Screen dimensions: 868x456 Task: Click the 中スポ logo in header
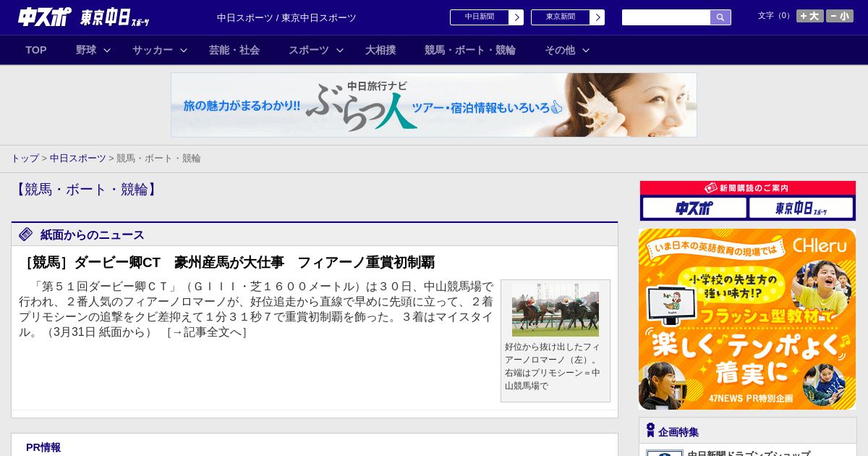click(45, 17)
